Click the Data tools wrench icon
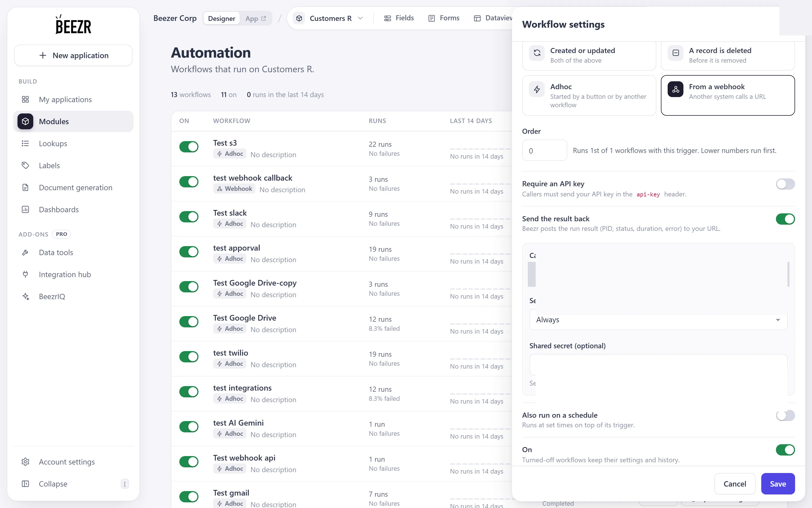Image resolution: width=812 pixels, height=508 pixels. click(25, 252)
